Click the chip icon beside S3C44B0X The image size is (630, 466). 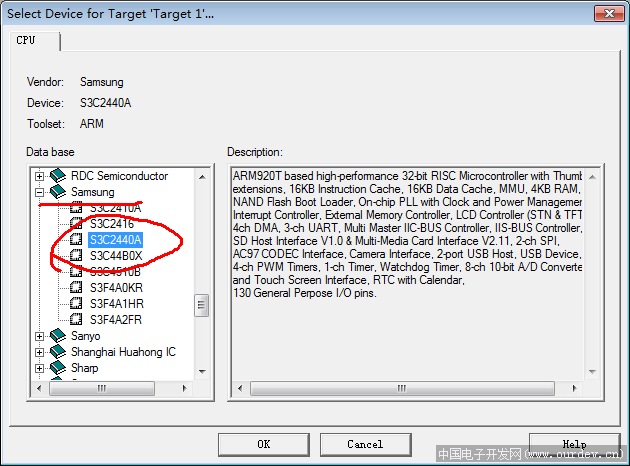pyautogui.click(x=76, y=255)
